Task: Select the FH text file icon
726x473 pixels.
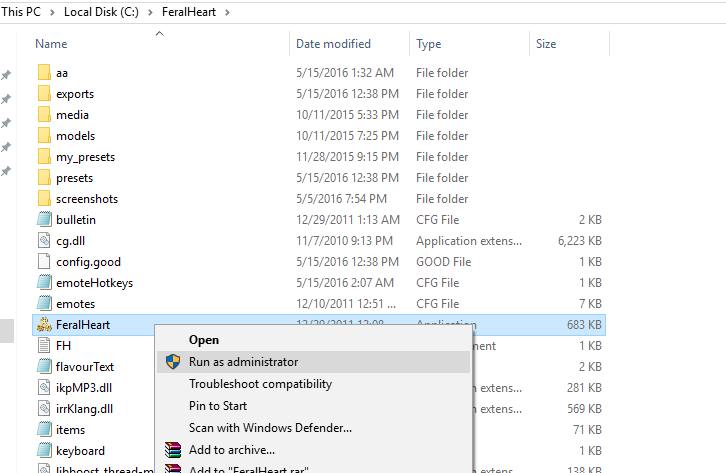Action: pos(44,346)
